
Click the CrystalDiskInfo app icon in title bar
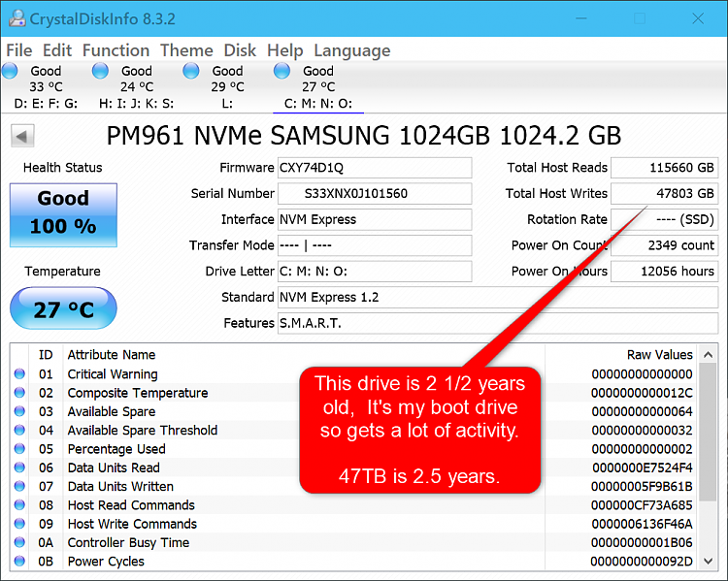pyautogui.click(x=17, y=18)
